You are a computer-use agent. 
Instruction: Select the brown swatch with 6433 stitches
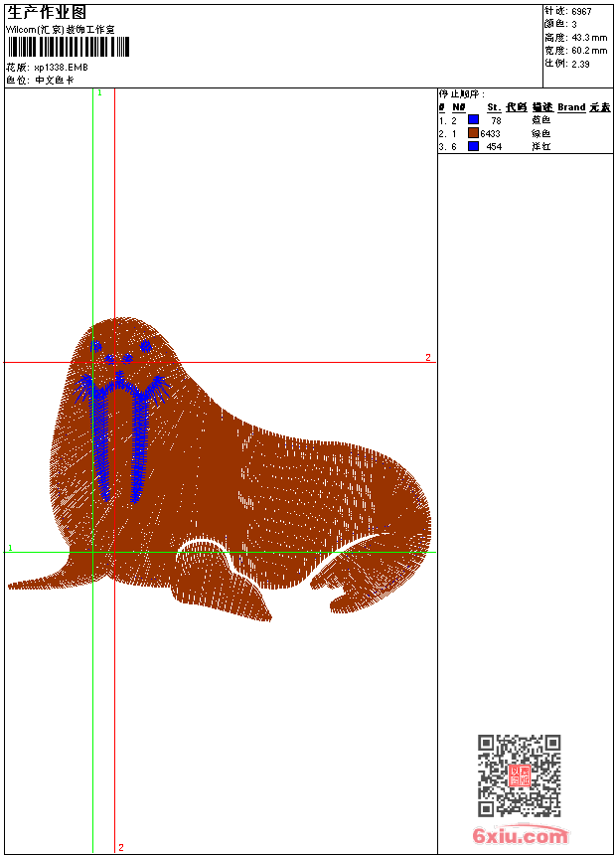click(473, 132)
